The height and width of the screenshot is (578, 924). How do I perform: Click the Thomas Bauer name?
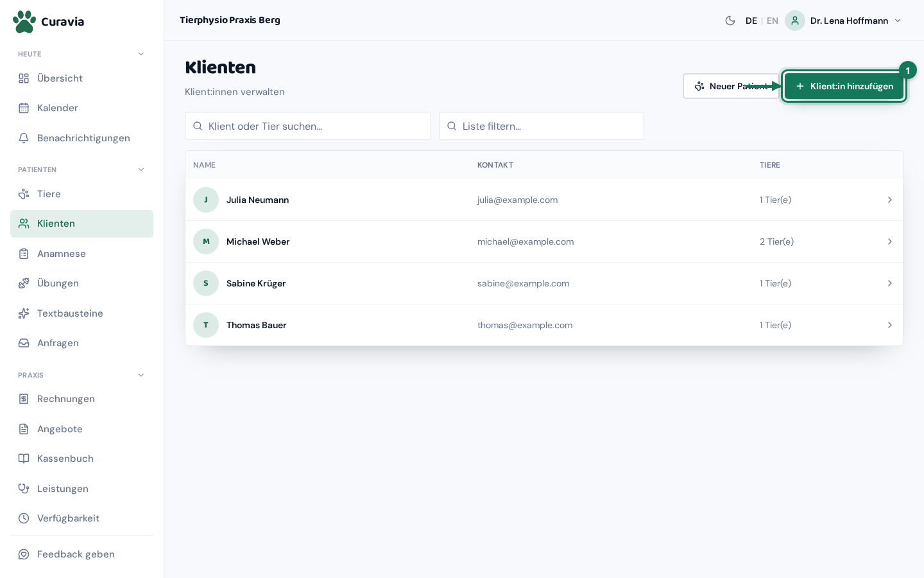pos(256,325)
